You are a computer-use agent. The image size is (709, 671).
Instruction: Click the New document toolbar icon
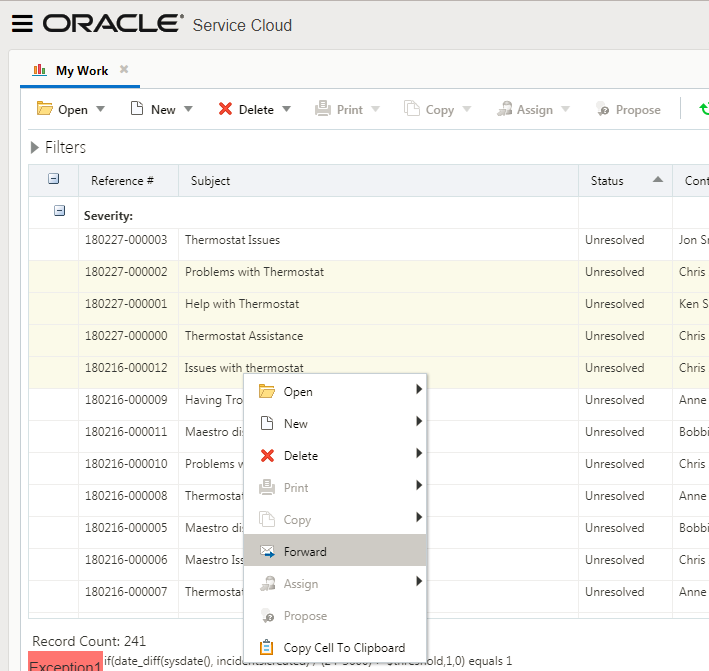(x=137, y=109)
